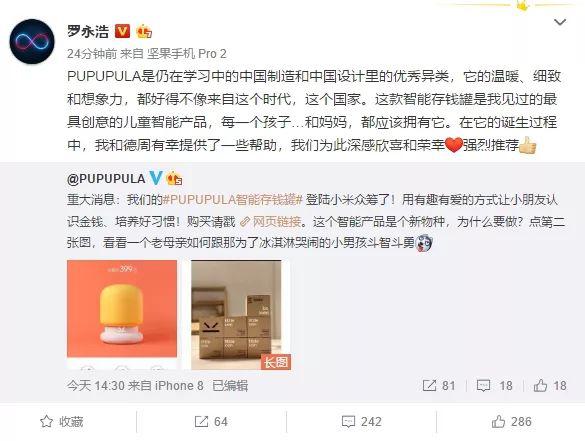Visit the @PUPUPULA account link
This screenshot has width=585, height=441.
click(x=106, y=179)
